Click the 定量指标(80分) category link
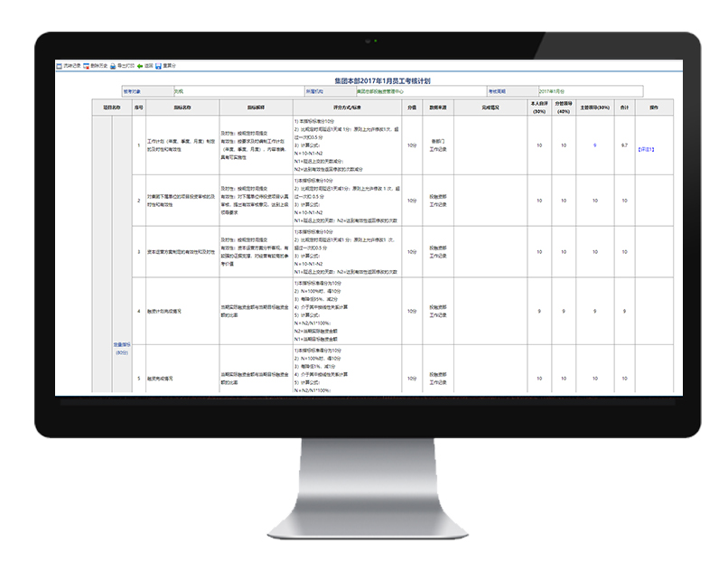The width and height of the screenshot is (728, 571). (x=123, y=347)
